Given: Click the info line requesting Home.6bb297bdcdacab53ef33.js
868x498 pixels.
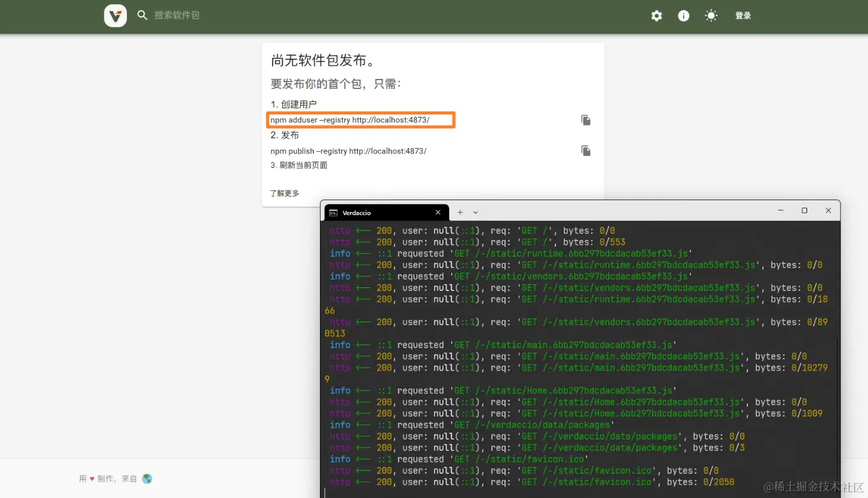Looking at the screenshot, I should click(x=503, y=391).
